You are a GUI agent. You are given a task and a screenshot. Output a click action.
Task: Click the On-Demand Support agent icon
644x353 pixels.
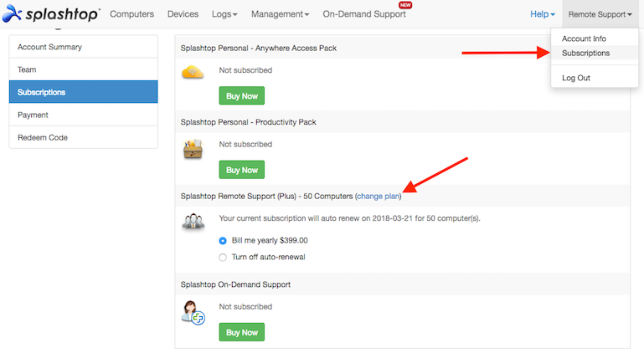(x=193, y=313)
